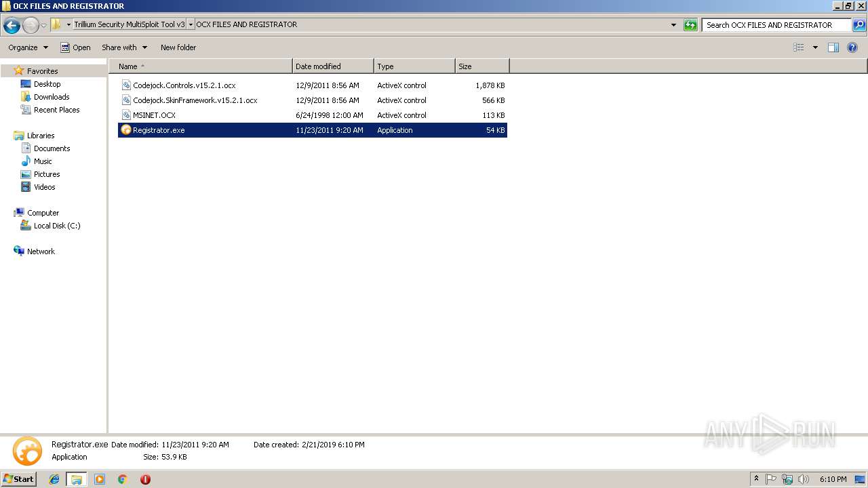This screenshot has width=868, height=488.
Task: Click the Search OCX FILES AND REGISTRATOR field
Action: [776, 25]
